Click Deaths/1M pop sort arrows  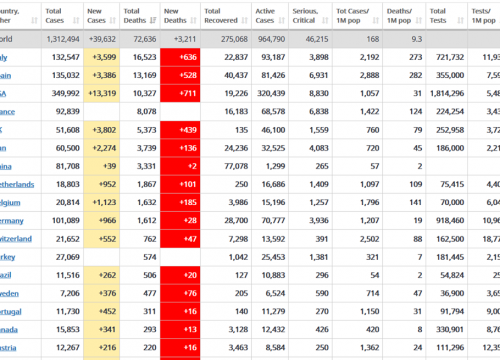pos(419,21)
